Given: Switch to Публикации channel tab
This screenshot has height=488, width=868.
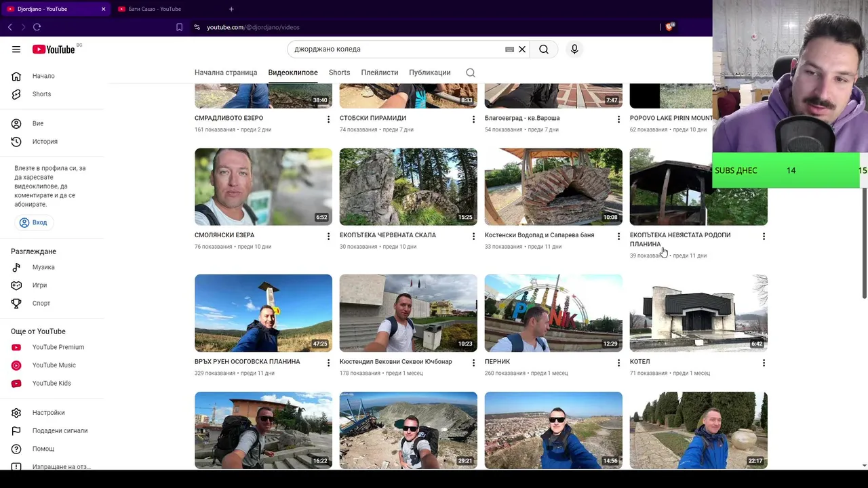Looking at the screenshot, I should 429,73.
